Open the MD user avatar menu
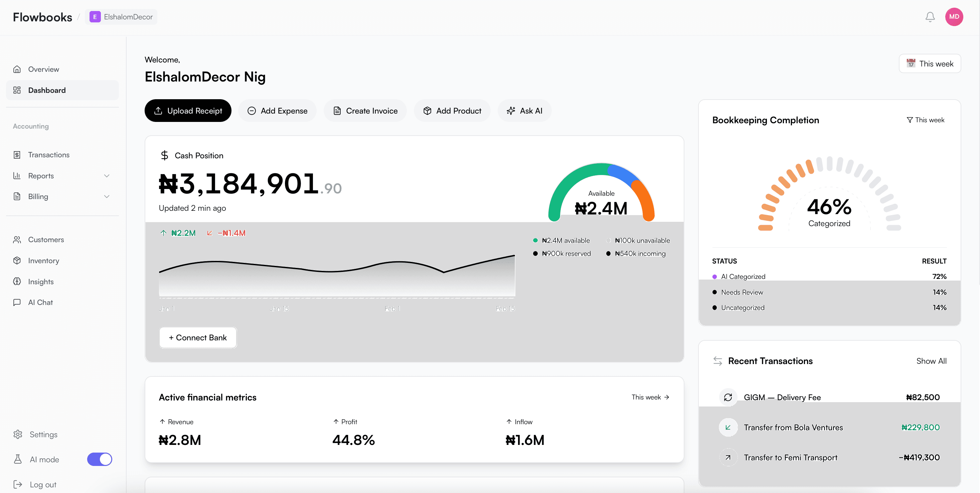The height and width of the screenshot is (493, 980). tap(954, 17)
